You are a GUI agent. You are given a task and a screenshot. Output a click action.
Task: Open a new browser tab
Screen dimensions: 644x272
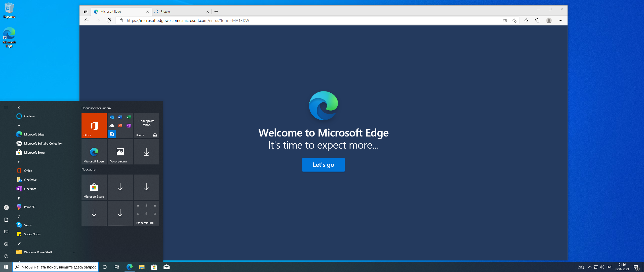pos(216,12)
